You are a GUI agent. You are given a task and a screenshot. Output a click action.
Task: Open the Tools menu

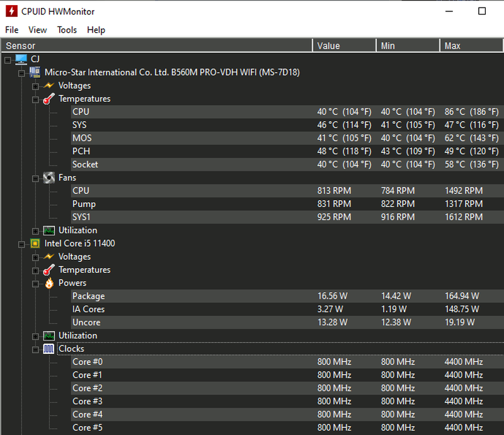point(67,30)
